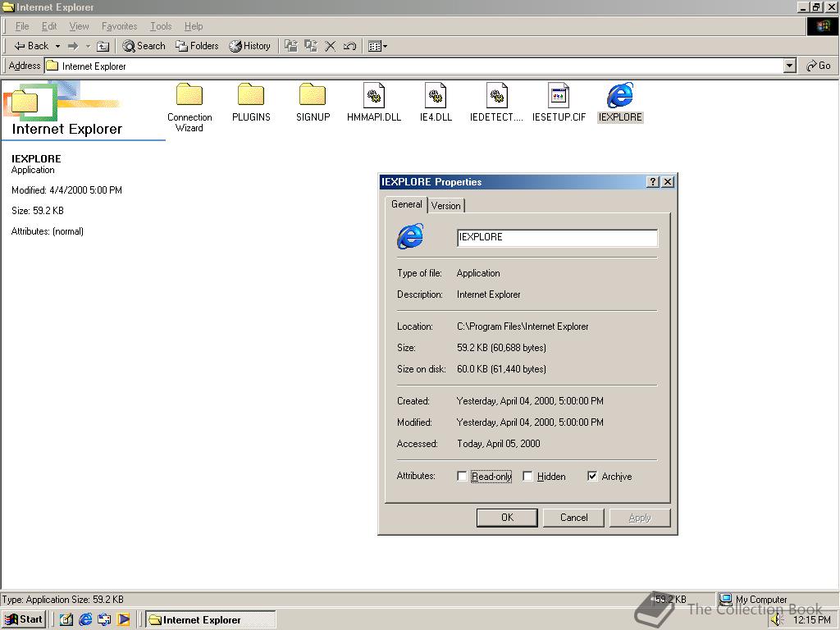Click Cancel in Properties dialog

click(573, 518)
